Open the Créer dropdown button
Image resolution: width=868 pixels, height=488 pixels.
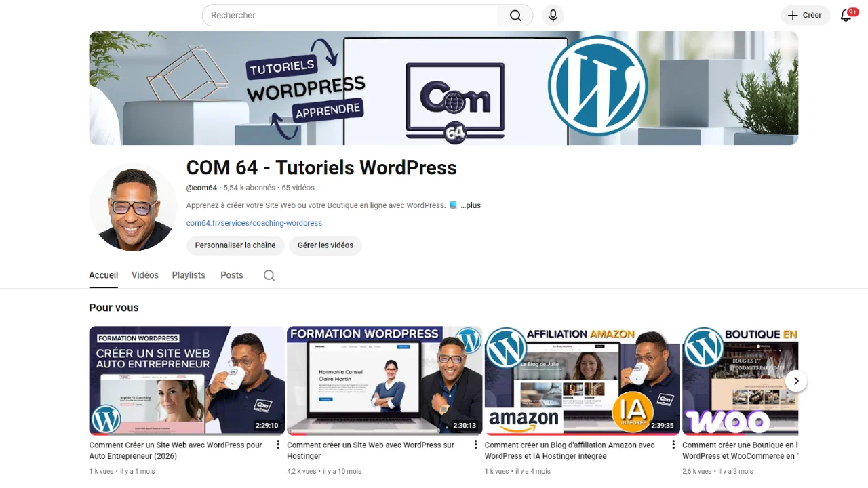pos(805,16)
